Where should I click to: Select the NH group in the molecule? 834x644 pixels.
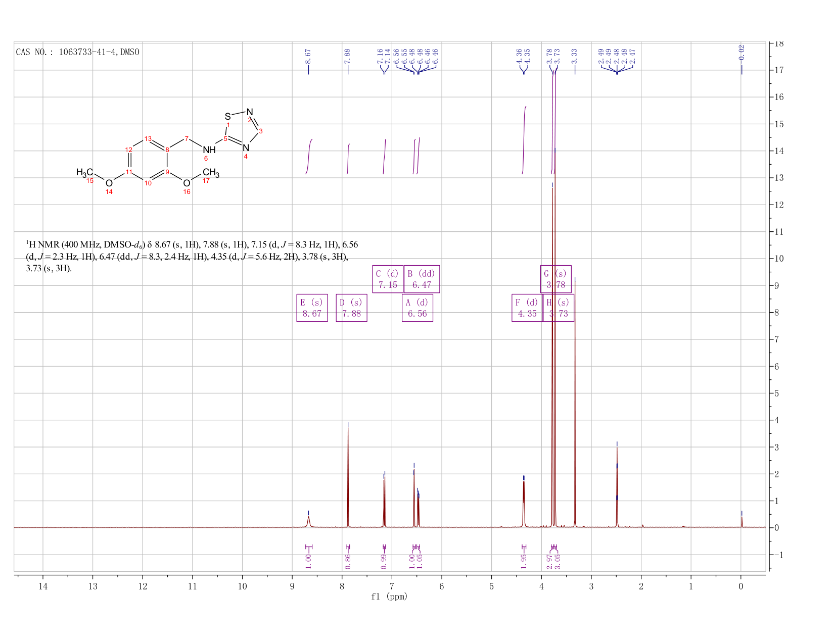pos(209,150)
